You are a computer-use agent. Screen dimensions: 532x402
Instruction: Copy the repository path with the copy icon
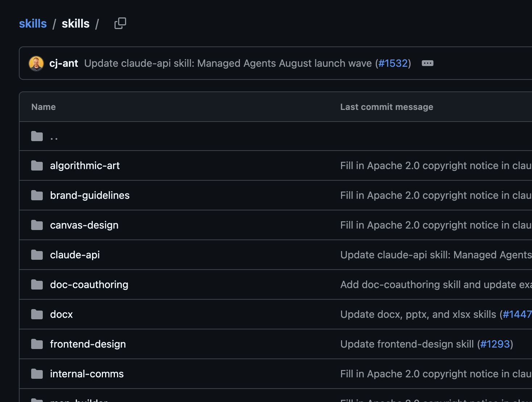tap(120, 24)
